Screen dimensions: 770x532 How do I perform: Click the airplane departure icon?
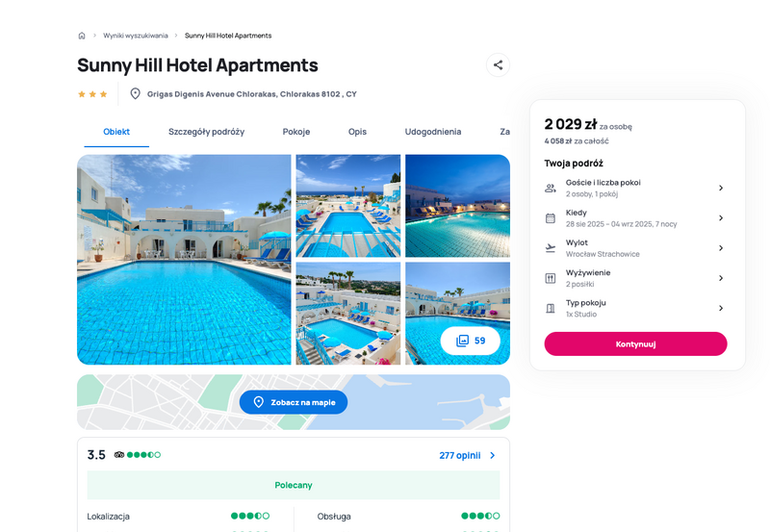[551, 248]
